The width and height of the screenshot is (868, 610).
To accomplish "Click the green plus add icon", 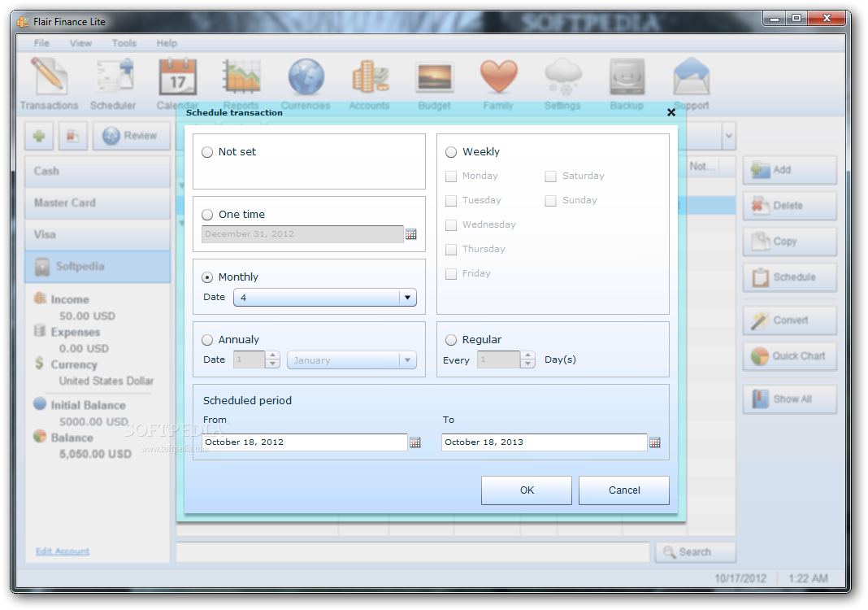I will coord(39,136).
